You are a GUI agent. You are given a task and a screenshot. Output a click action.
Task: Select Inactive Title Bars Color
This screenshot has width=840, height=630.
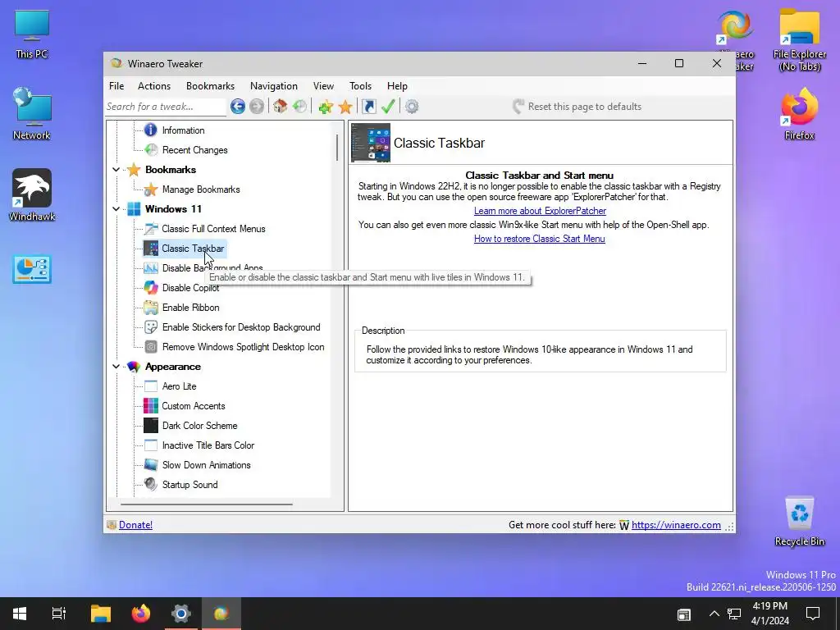tap(208, 445)
